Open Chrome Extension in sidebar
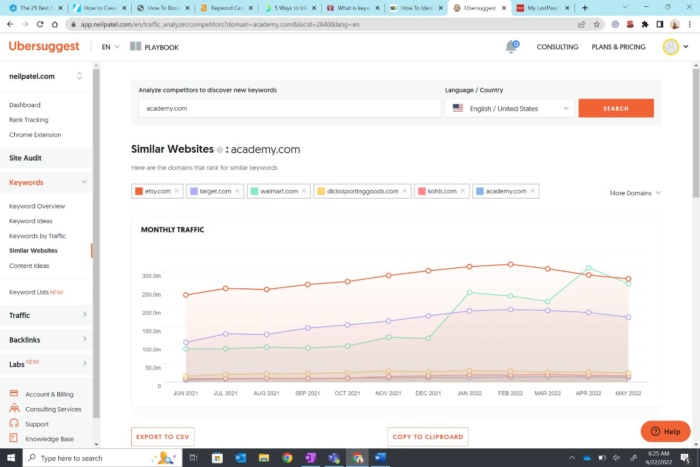The image size is (700, 467). click(35, 134)
